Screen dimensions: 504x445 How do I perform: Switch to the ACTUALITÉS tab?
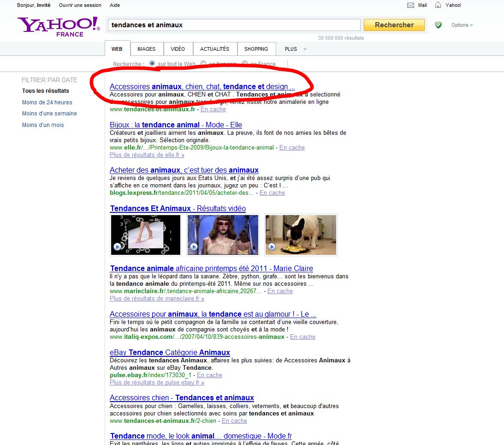(x=215, y=49)
